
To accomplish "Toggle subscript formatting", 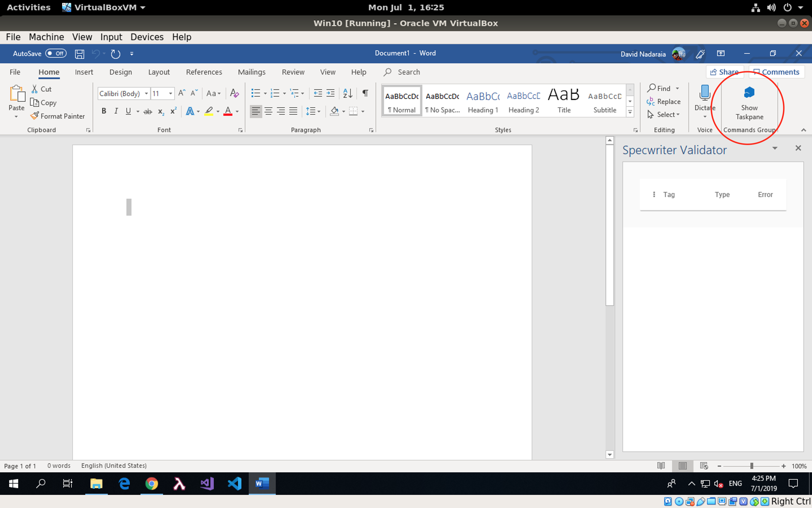I will point(161,111).
